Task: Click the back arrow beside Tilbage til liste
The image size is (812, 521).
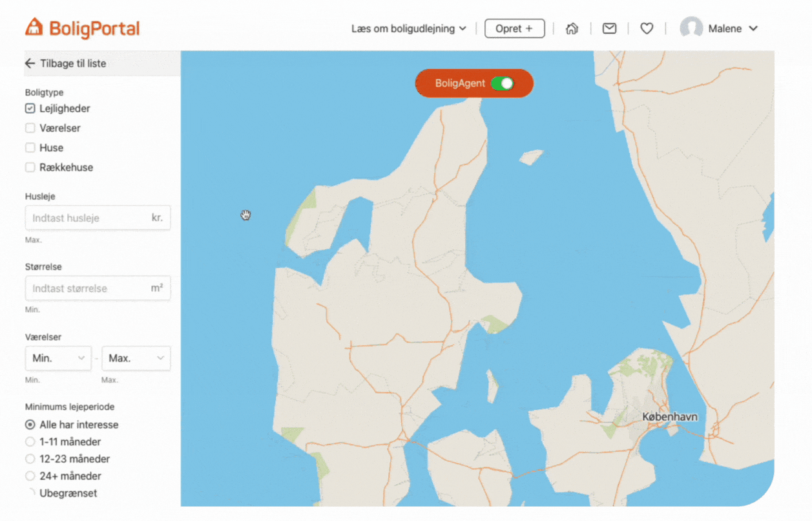Action: tap(30, 63)
